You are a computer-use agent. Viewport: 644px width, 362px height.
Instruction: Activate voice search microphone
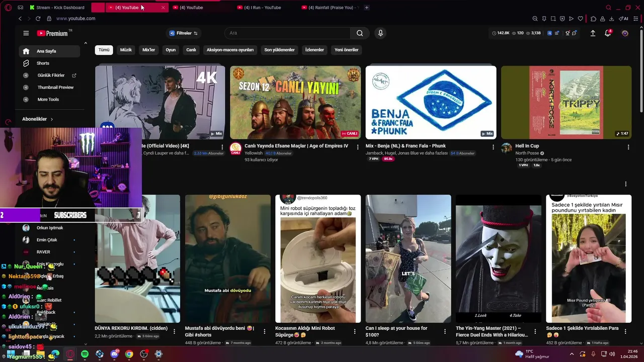tap(380, 33)
